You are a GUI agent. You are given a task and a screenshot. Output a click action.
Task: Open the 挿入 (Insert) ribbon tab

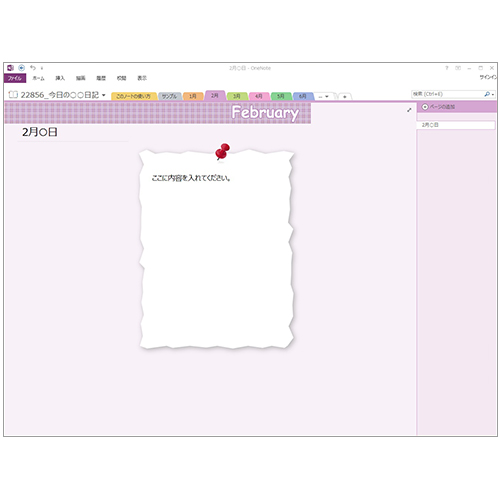point(60,78)
